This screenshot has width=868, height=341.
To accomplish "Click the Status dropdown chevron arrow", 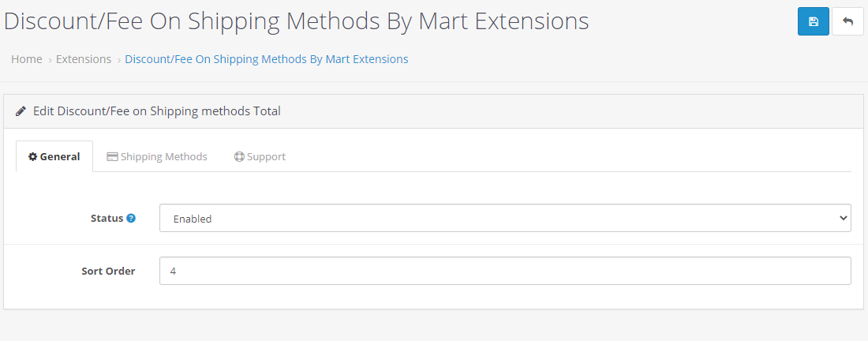I will click(843, 218).
